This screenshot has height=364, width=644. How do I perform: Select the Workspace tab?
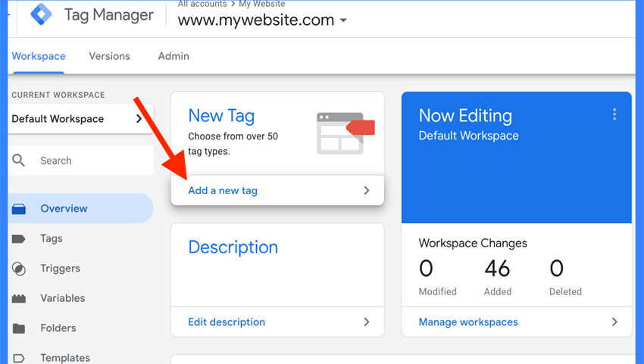pos(39,56)
